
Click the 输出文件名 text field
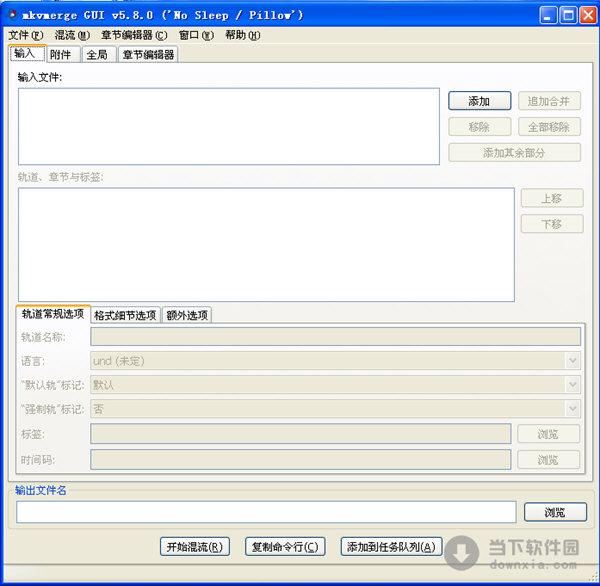266,512
